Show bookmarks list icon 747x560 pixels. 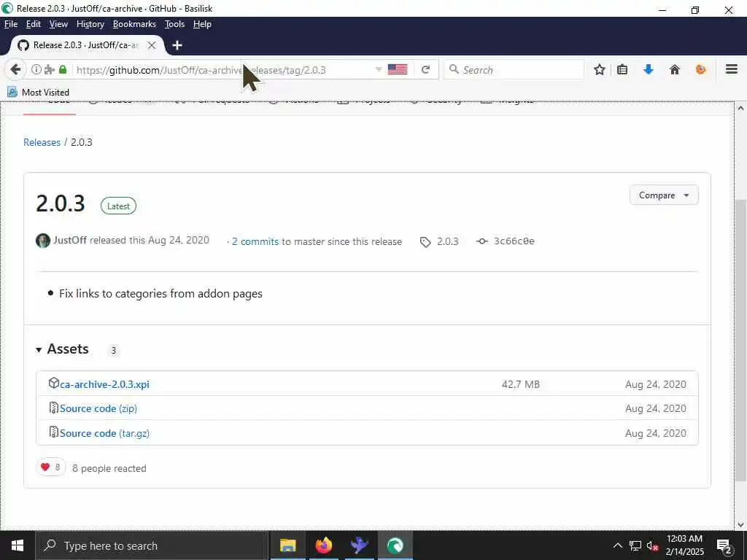pos(622,70)
